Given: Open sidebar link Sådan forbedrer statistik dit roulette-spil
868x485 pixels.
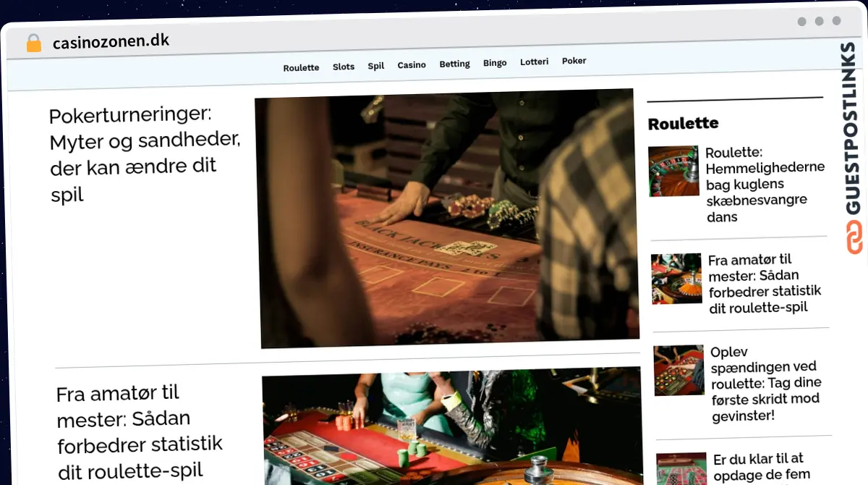Looking at the screenshot, I should coord(765,283).
